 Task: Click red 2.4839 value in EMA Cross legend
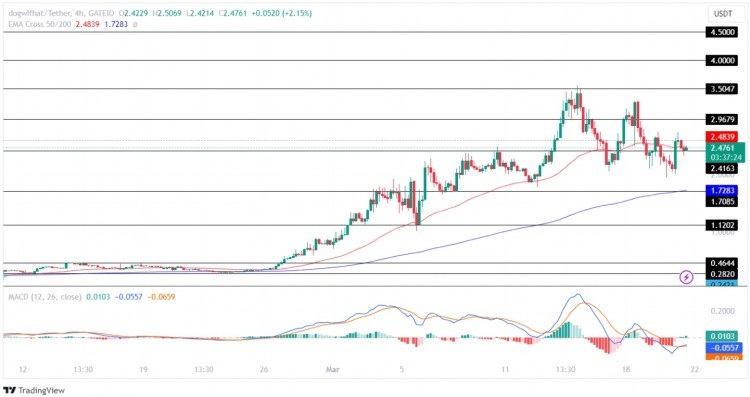pyautogui.click(x=88, y=24)
